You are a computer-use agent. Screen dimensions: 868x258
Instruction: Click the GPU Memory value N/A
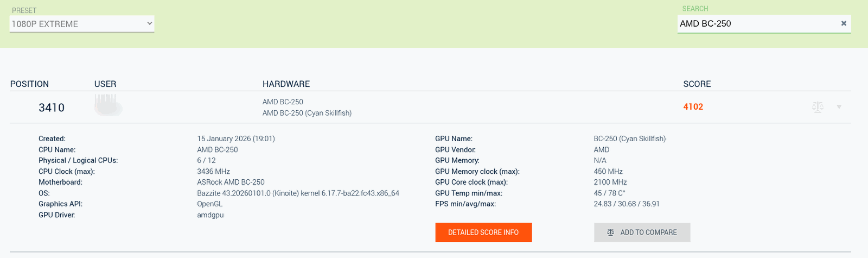click(600, 160)
